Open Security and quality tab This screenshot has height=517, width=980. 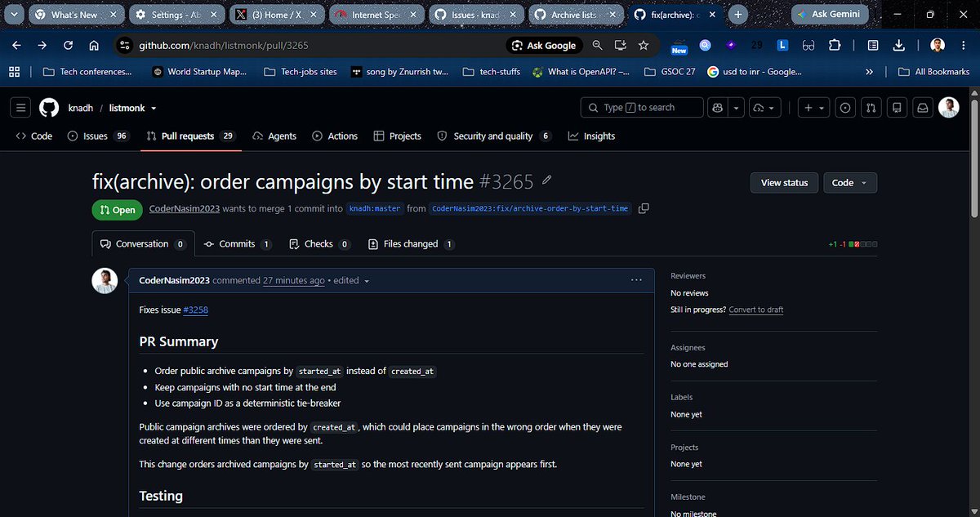tap(495, 136)
